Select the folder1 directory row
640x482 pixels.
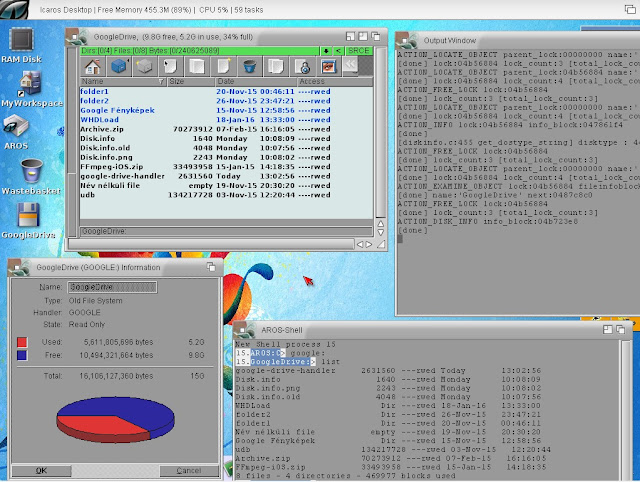(x=226, y=91)
